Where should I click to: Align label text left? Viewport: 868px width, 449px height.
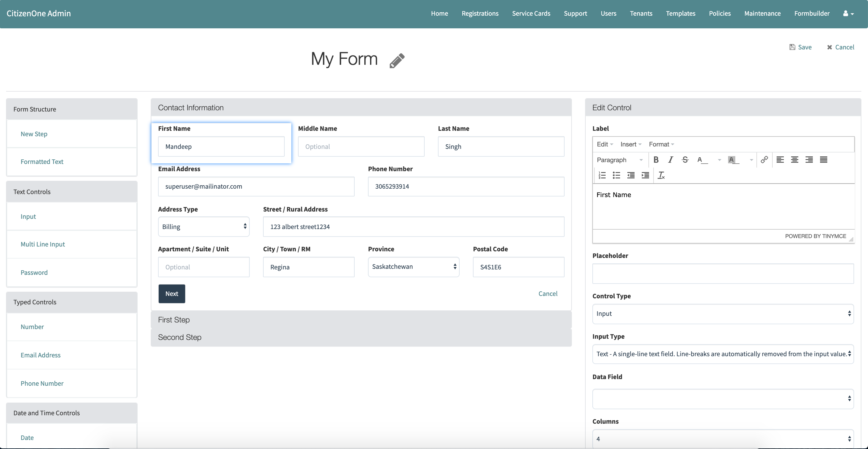click(780, 160)
